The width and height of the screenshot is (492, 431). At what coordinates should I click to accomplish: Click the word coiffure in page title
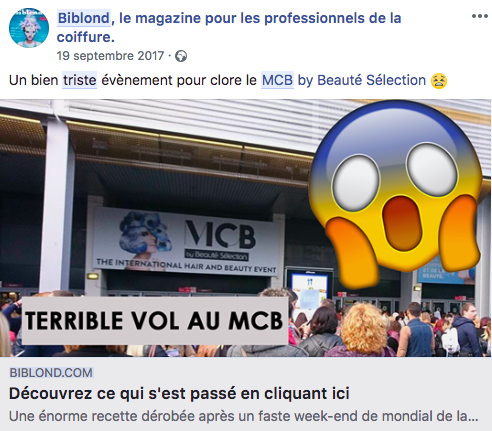click(x=83, y=37)
